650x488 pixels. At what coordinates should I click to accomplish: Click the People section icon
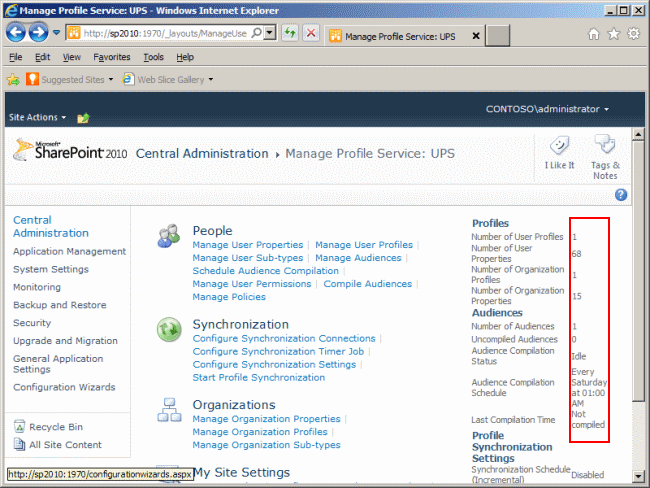coord(168,236)
